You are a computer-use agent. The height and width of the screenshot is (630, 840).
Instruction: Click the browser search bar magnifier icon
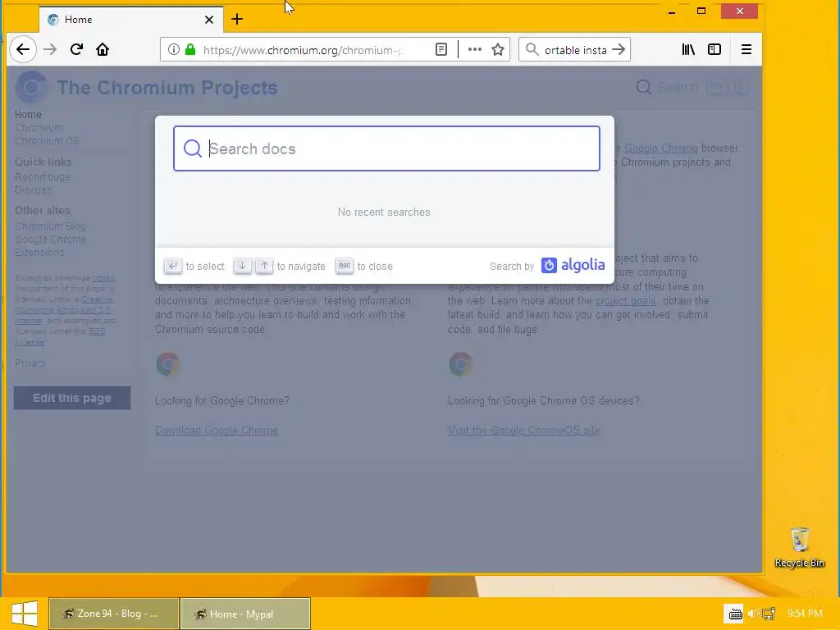(532, 49)
